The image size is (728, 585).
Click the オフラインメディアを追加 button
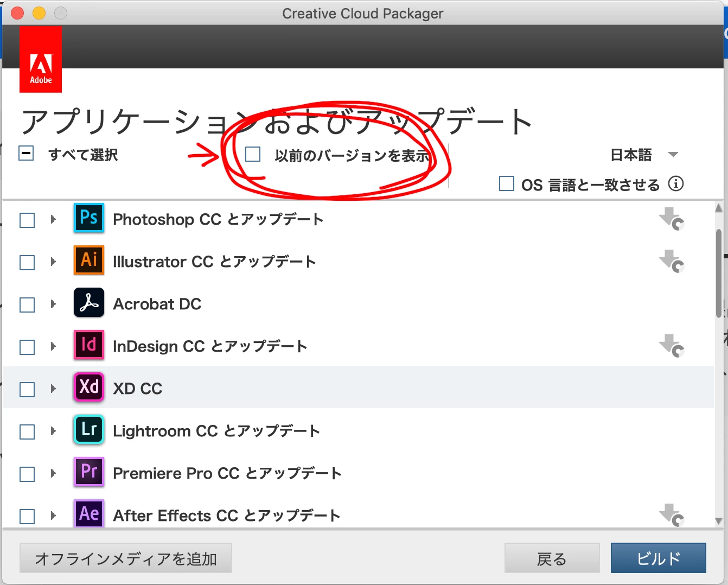pos(126,558)
